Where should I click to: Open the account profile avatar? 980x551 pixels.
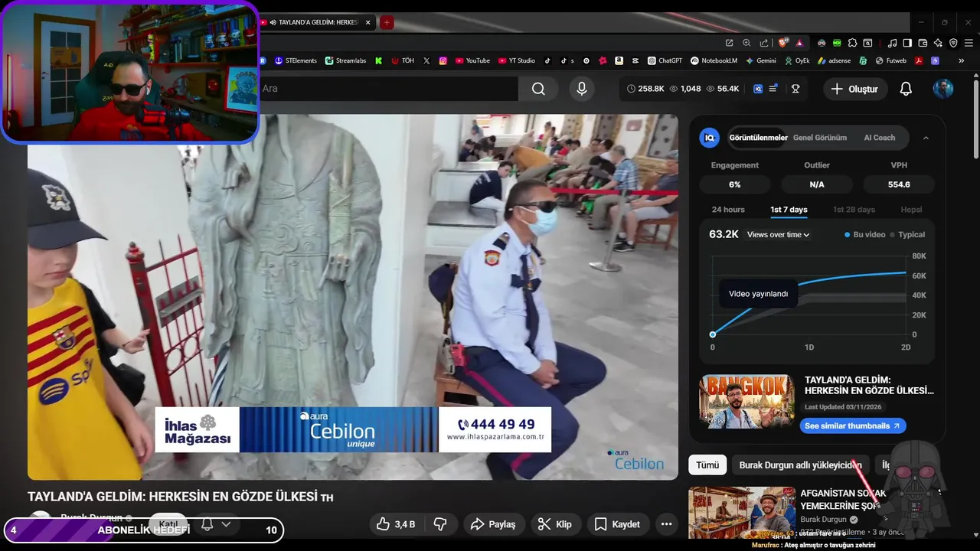point(943,89)
